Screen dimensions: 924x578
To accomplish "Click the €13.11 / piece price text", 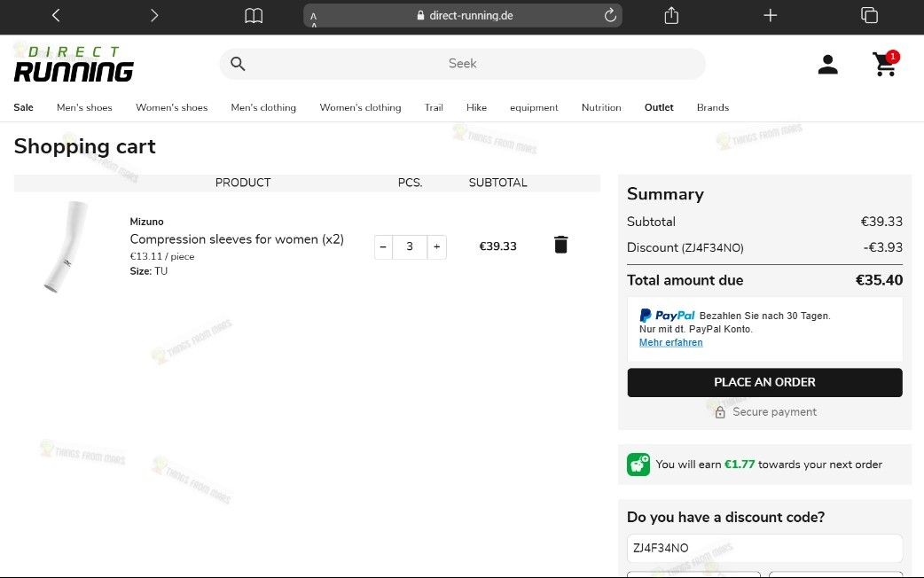I will click(162, 256).
